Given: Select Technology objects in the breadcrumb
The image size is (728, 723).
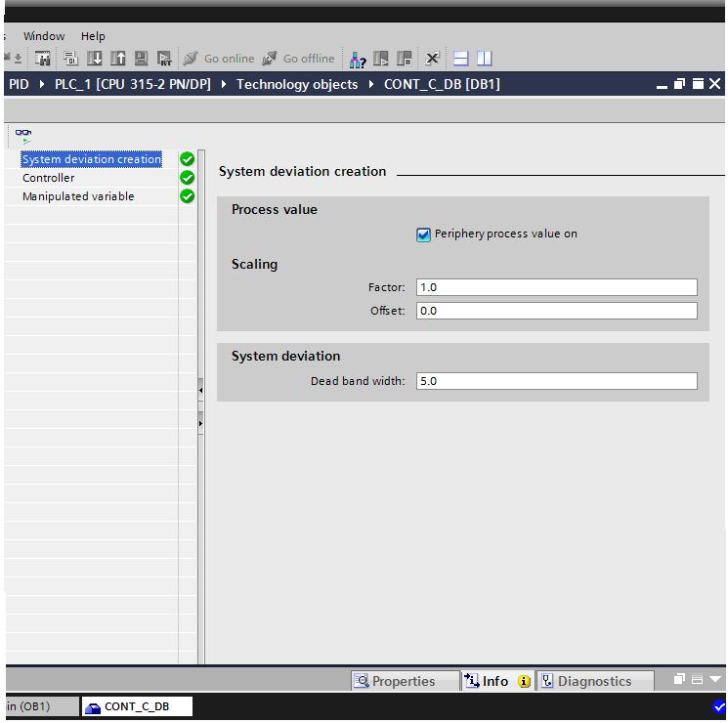Looking at the screenshot, I should tap(297, 84).
